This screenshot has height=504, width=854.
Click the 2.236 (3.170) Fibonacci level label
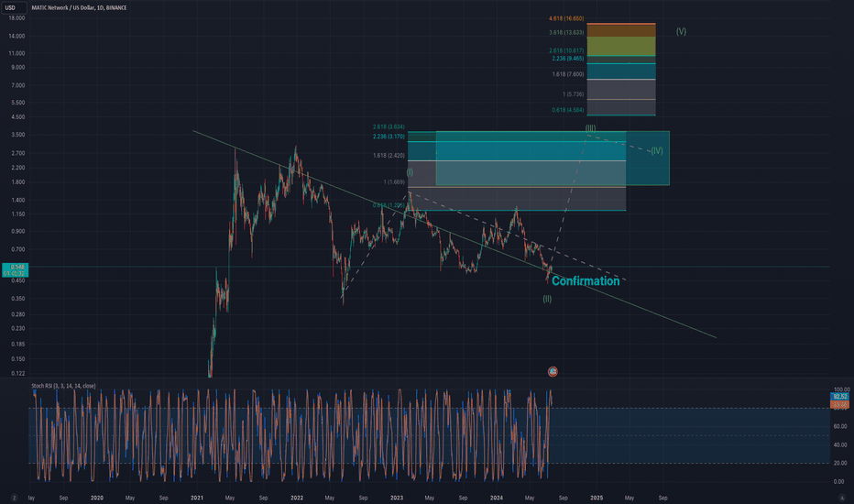coord(389,137)
